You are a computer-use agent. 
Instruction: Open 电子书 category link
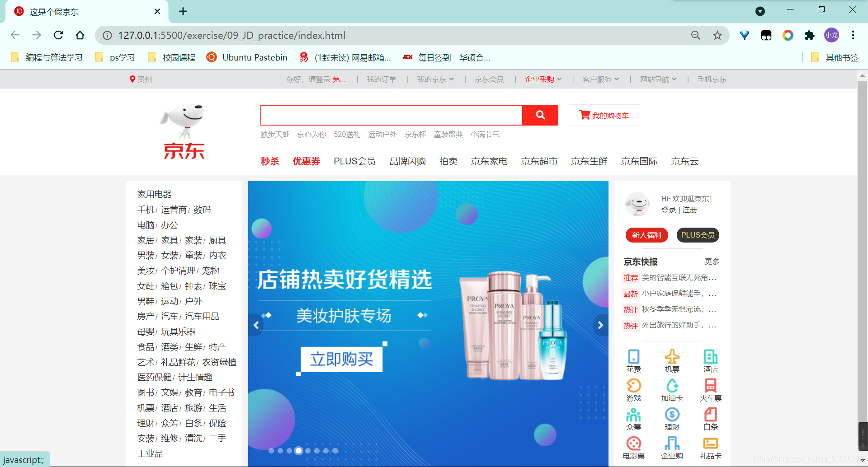pyautogui.click(x=222, y=392)
